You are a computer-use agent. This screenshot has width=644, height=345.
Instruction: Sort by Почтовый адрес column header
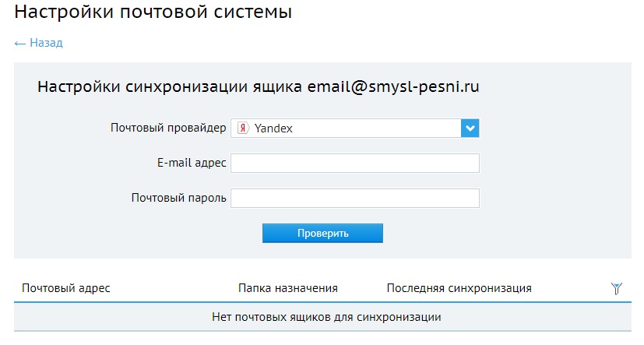66,288
